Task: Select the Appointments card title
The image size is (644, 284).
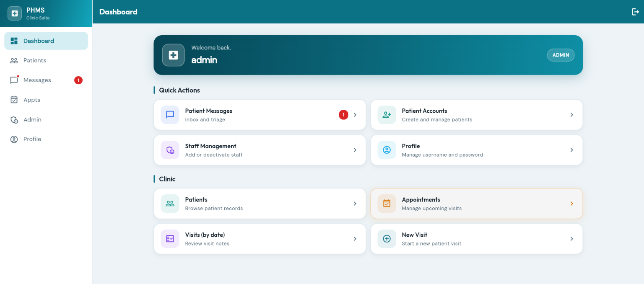Action: [421, 200]
